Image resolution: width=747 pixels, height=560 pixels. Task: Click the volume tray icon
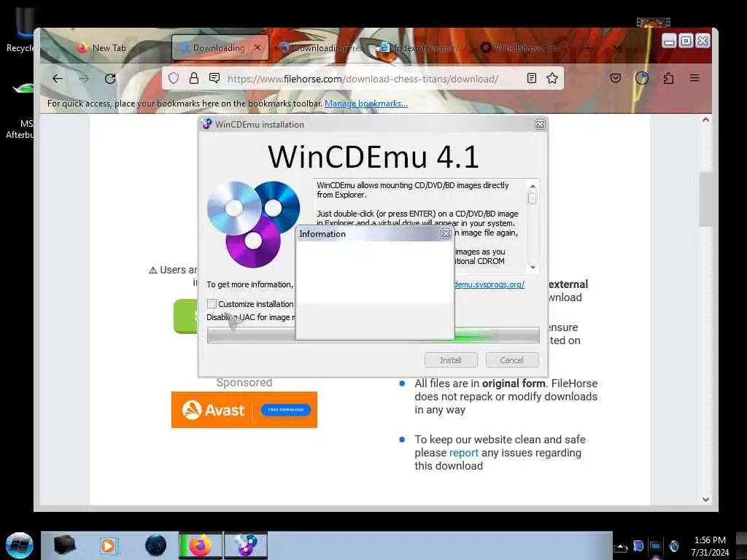pyautogui.click(x=673, y=545)
